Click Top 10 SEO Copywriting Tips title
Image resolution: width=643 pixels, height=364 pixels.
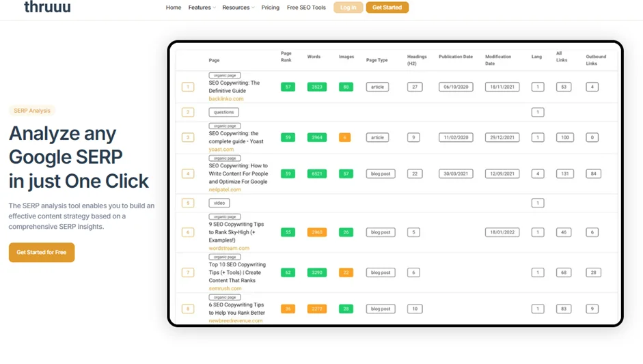point(237,272)
